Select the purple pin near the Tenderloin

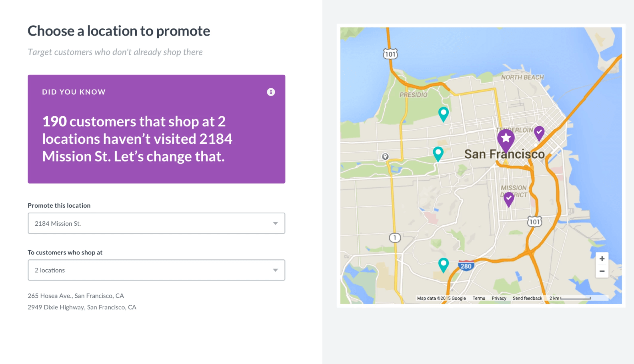tap(540, 133)
